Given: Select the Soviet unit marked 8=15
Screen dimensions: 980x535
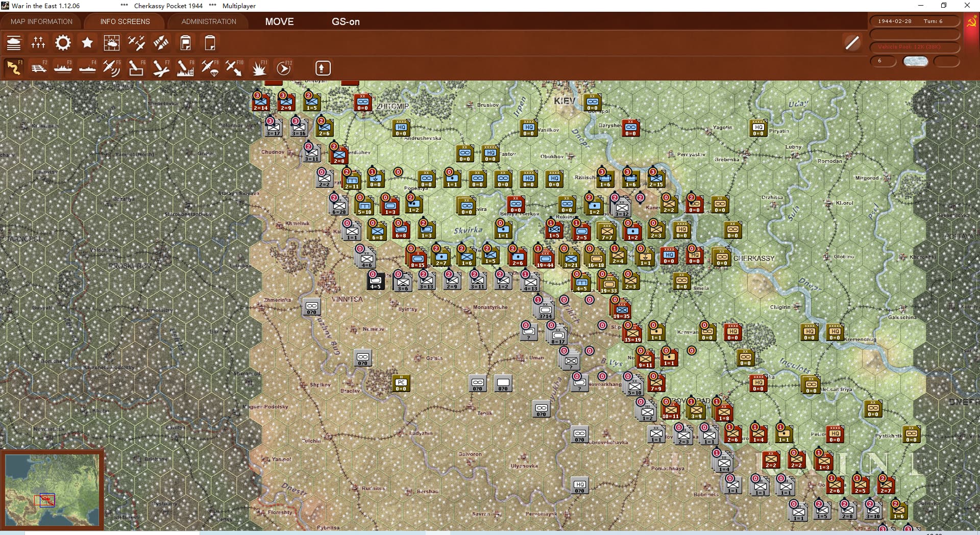Looking at the screenshot, I should tap(416, 258).
